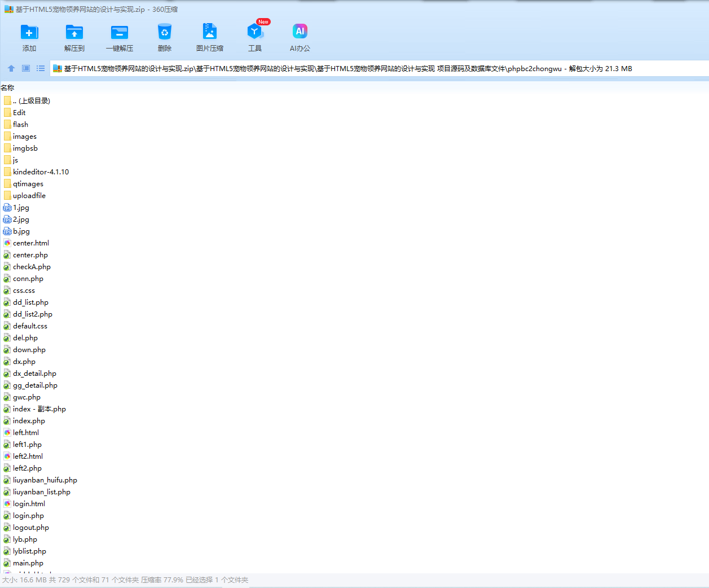Select the kindeditor-4.1.10 folder
The width and height of the screenshot is (709, 588).
[36, 172]
